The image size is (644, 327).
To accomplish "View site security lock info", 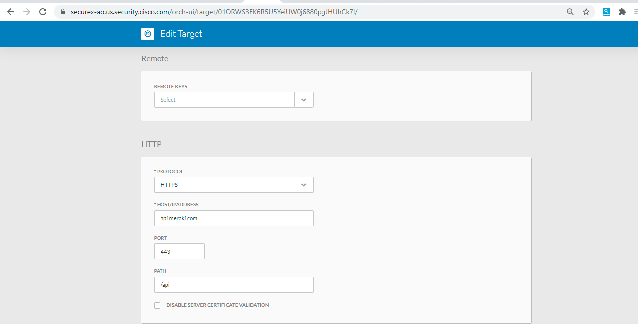I will coord(62,12).
